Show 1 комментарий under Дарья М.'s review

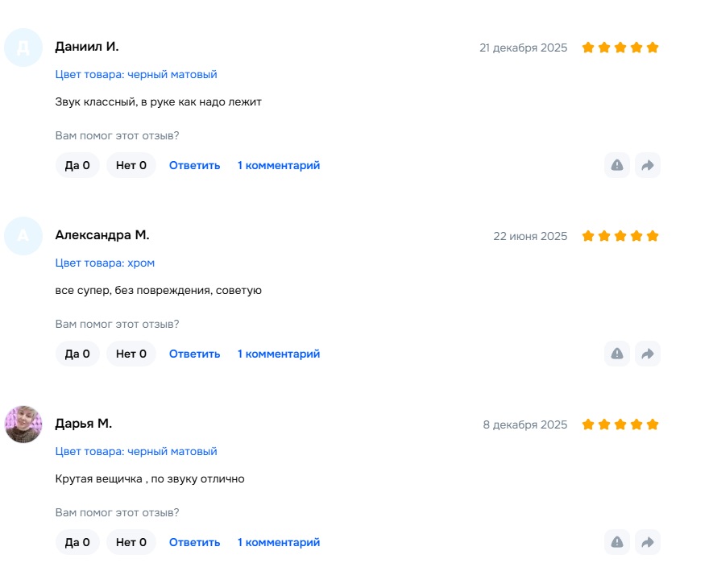(x=279, y=542)
